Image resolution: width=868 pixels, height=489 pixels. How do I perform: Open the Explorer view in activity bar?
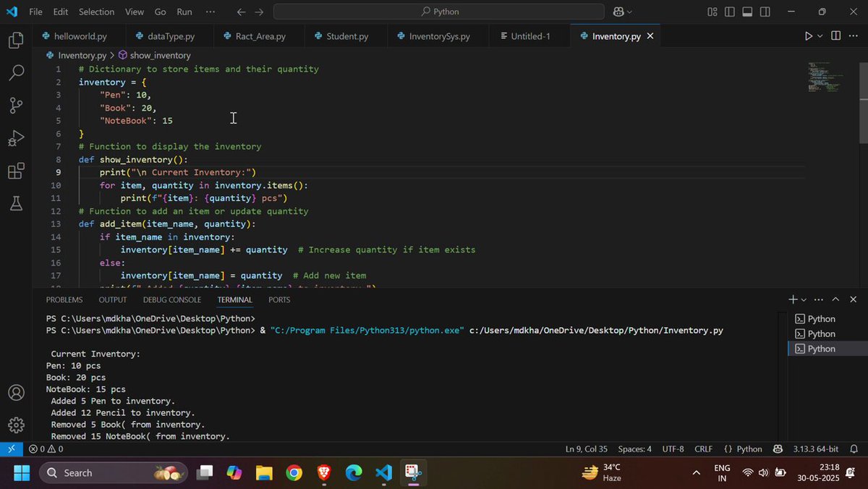(x=16, y=41)
